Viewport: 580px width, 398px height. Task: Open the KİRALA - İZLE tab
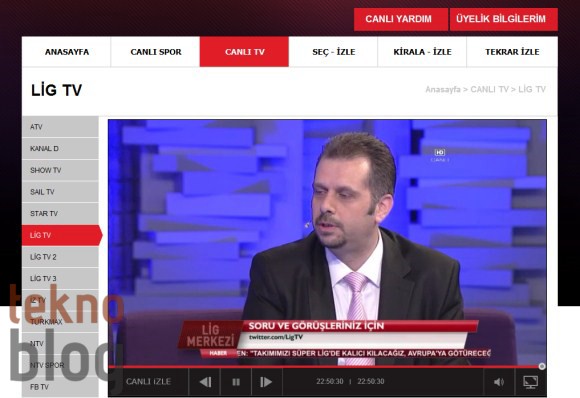[422, 52]
